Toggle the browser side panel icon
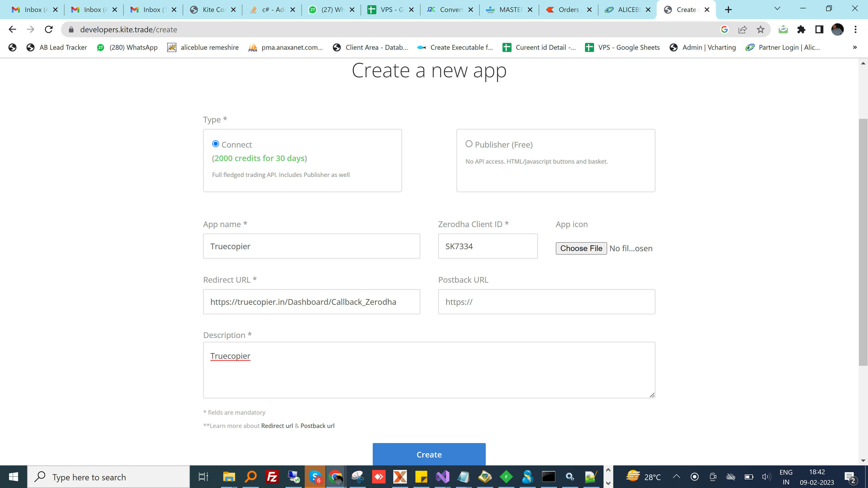The width and height of the screenshot is (868, 488). pyautogui.click(x=819, y=30)
